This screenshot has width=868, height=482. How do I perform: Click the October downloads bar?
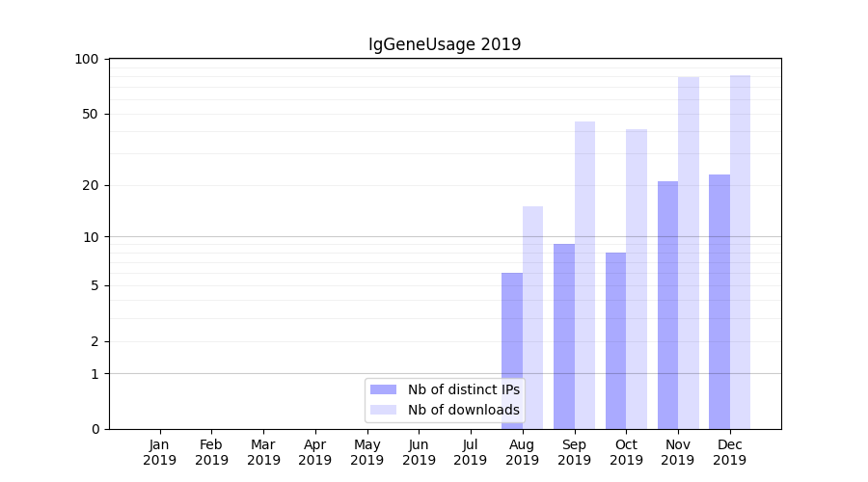pos(637,279)
